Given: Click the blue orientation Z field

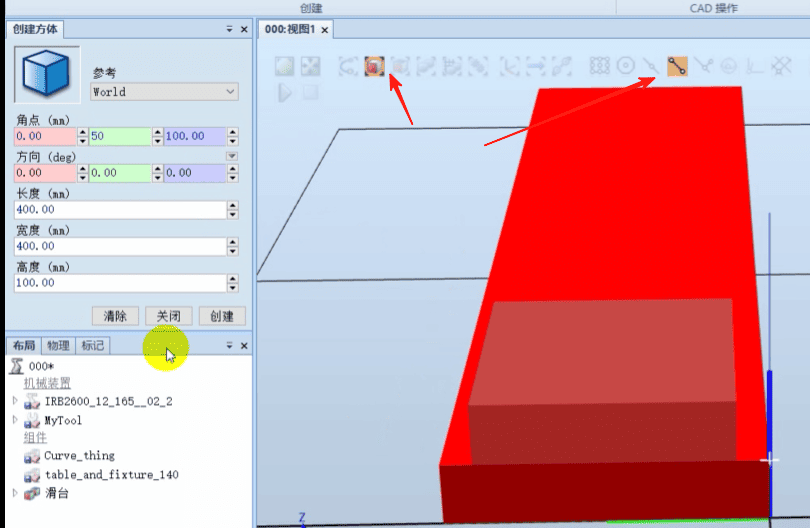Looking at the screenshot, I should (195, 173).
